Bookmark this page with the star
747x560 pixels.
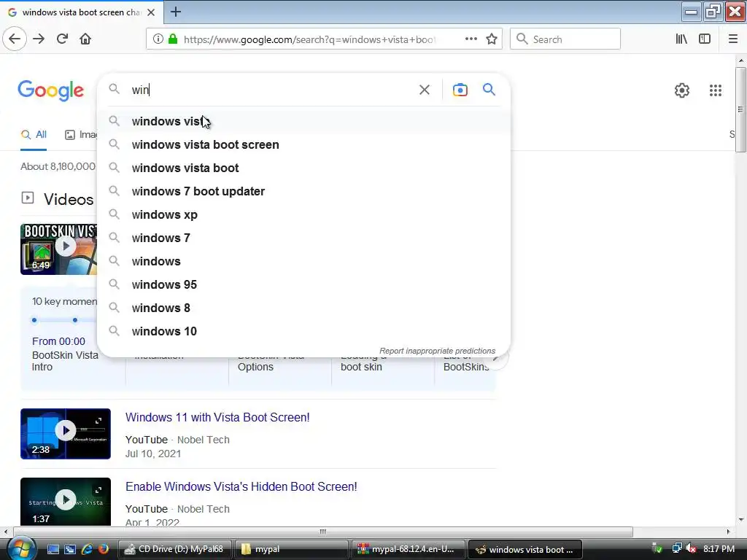tap(492, 39)
